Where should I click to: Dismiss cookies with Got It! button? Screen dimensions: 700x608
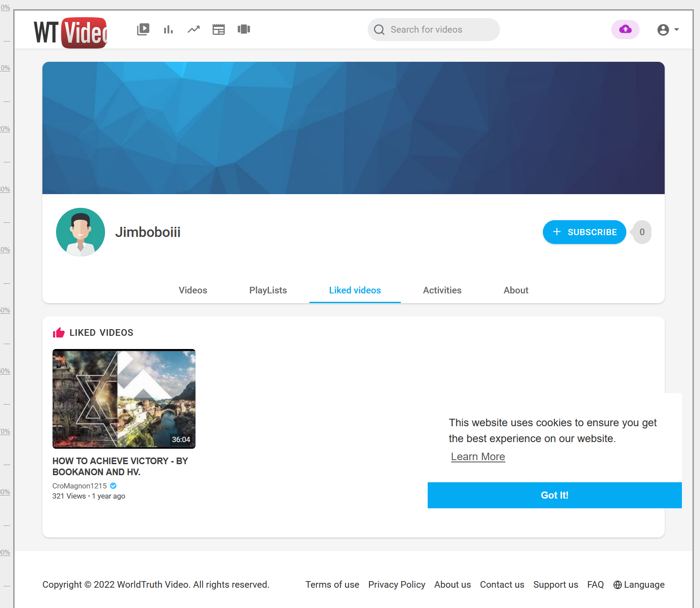coord(555,495)
